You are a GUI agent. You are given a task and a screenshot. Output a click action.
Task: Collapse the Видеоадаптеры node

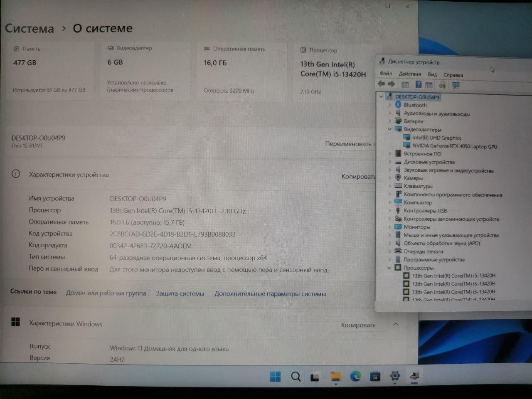point(389,129)
